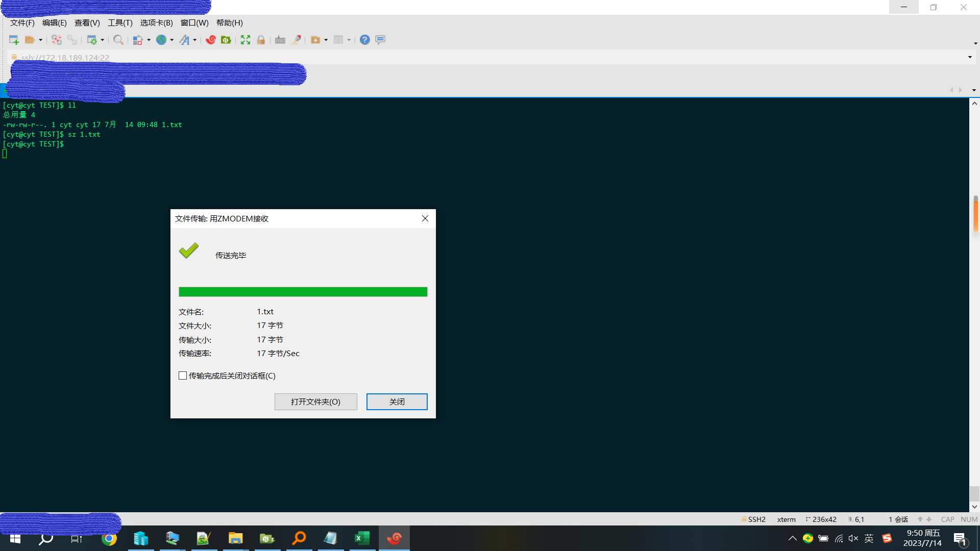Click the Font toolbar icon
This screenshot has height=551, width=980.
click(184, 40)
